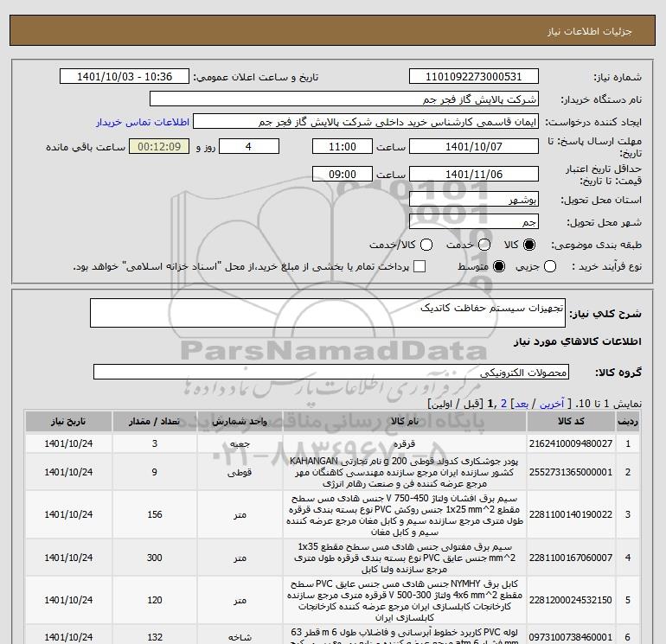Click the remaining days field 4

point(249,146)
